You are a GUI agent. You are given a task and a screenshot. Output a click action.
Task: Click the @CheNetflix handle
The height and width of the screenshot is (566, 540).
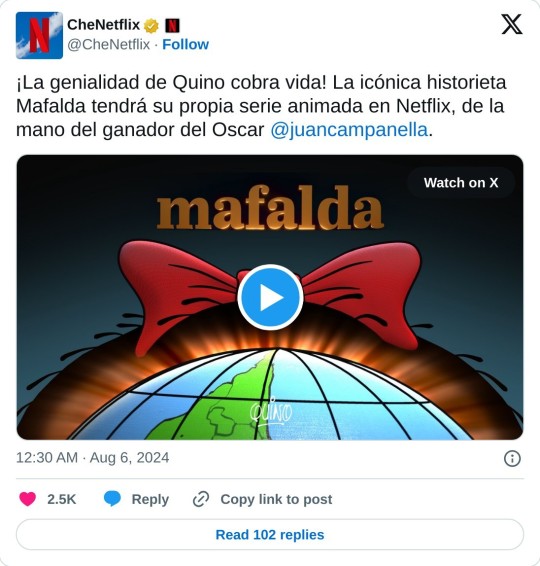pyautogui.click(x=109, y=44)
